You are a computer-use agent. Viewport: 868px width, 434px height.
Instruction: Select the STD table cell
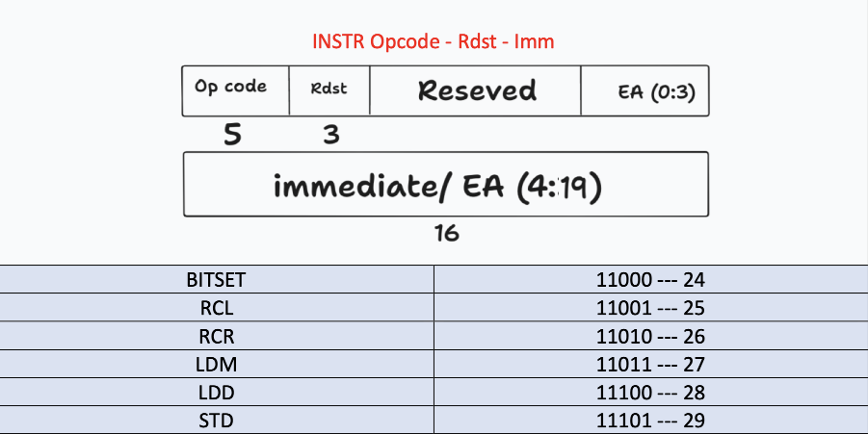point(217,421)
